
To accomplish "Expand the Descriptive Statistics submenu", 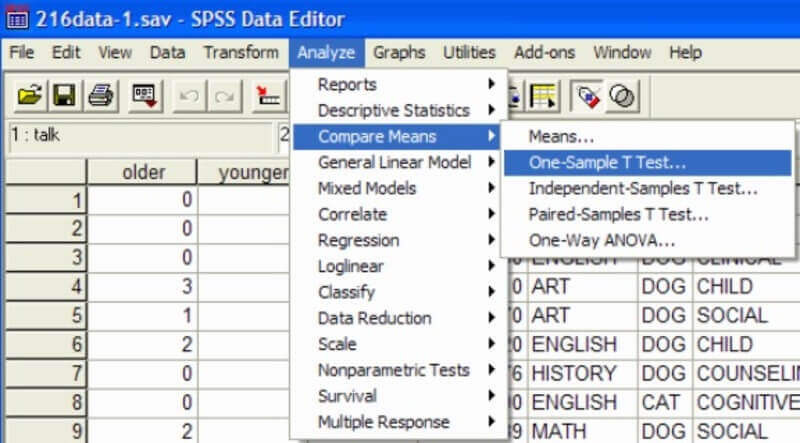I will [x=399, y=110].
